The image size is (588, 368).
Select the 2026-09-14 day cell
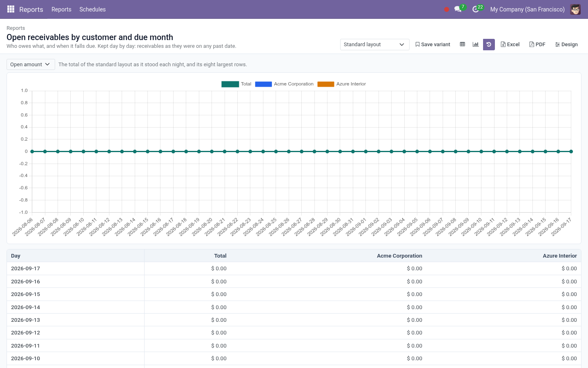(x=76, y=307)
